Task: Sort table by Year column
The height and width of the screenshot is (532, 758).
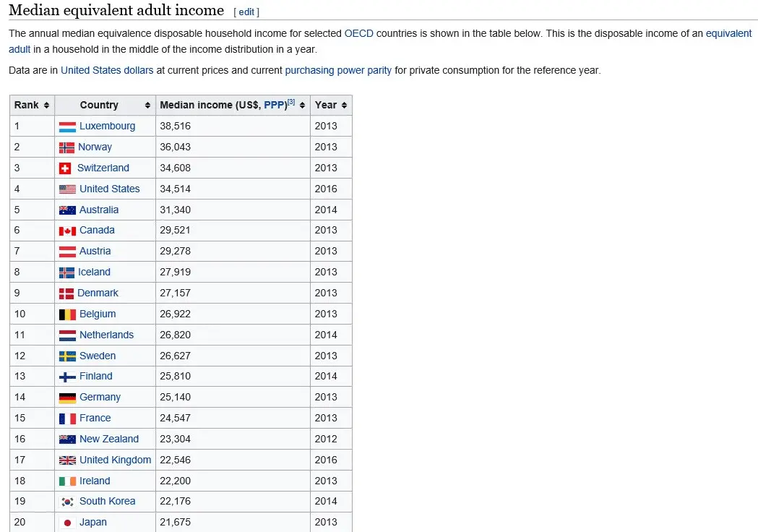Action: (344, 105)
